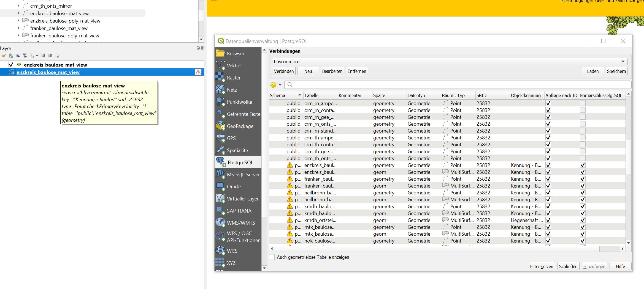
Task: Click the table search input field
Action: [457, 85]
